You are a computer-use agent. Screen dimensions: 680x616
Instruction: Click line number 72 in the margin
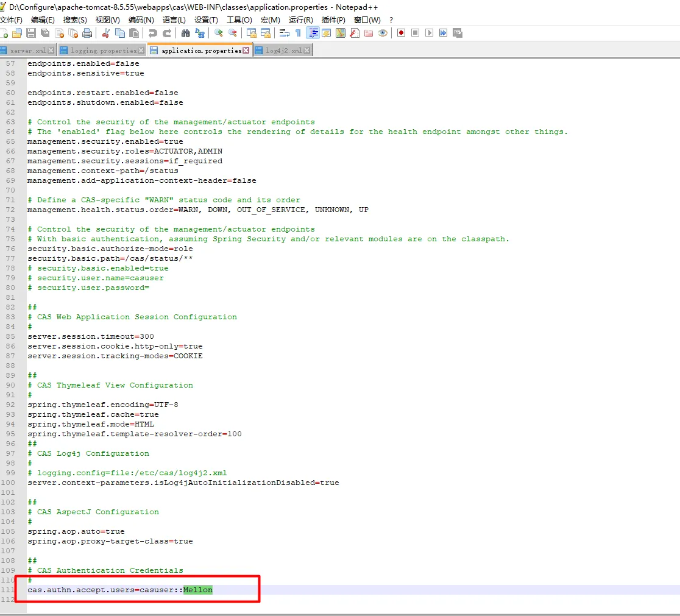coord(10,210)
